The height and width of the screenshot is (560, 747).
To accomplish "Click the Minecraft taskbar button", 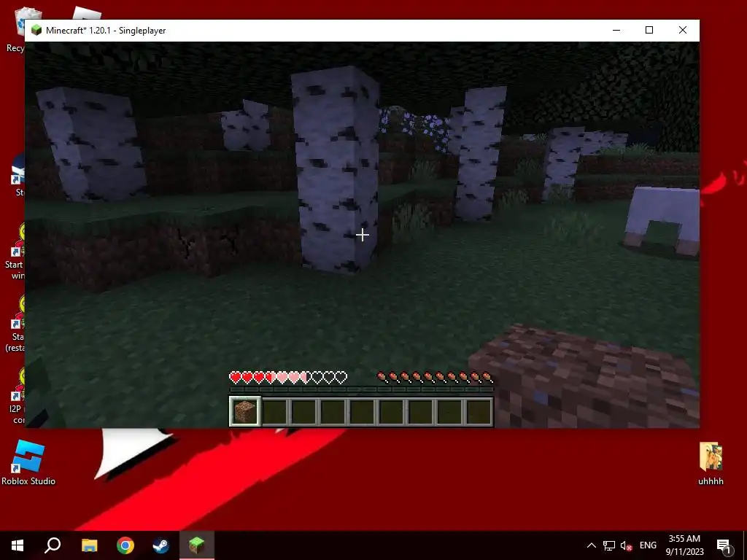I will pos(197,545).
